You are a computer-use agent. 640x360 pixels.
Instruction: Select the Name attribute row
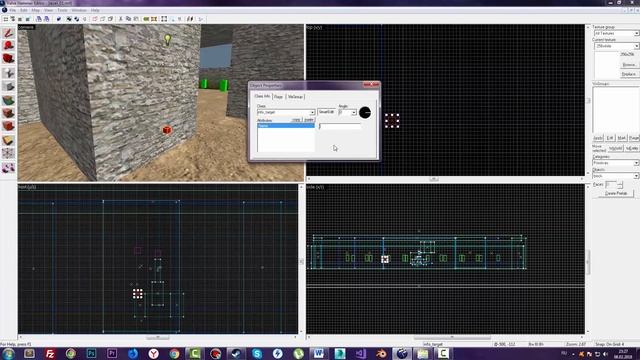[286, 126]
